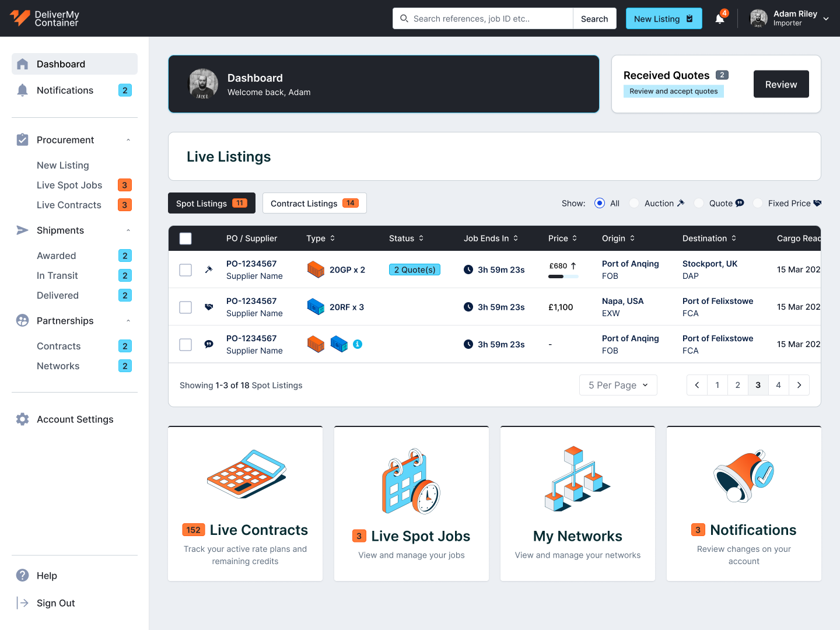Click the Live Spot Jobs calendar illustration

tap(411, 481)
